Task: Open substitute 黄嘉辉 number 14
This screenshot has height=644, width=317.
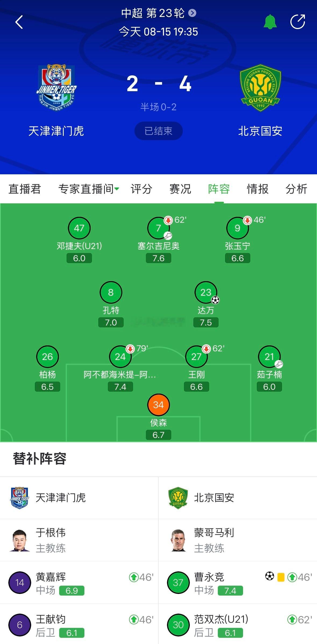Action: coord(20,583)
